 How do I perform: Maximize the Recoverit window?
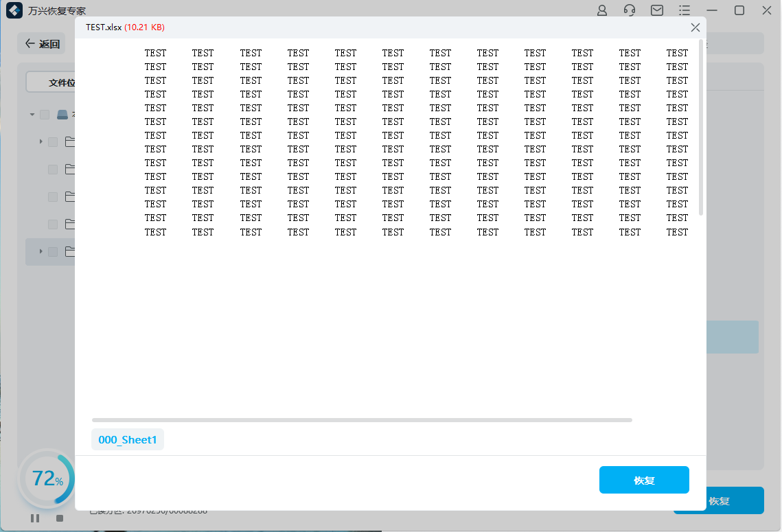(739, 10)
